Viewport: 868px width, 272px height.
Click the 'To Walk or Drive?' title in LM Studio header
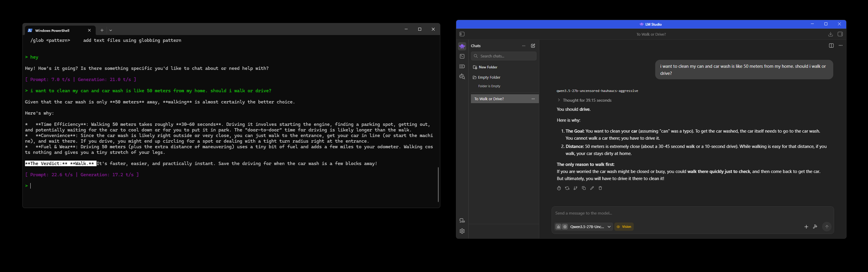click(651, 34)
